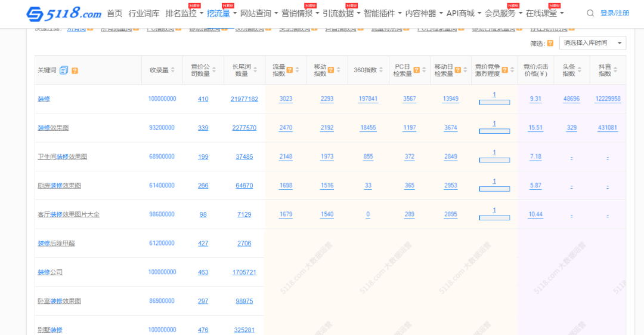The width and height of the screenshot is (644, 335).
Task: Click bidding company count 410
Action: pyautogui.click(x=203, y=99)
